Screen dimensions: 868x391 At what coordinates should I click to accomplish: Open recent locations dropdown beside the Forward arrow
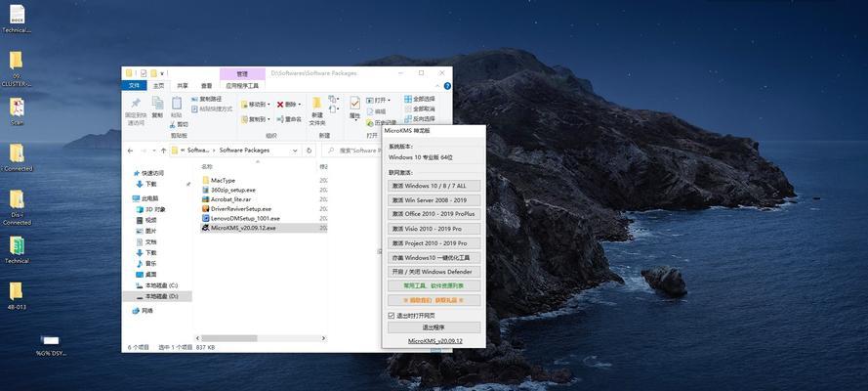(154, 151)
